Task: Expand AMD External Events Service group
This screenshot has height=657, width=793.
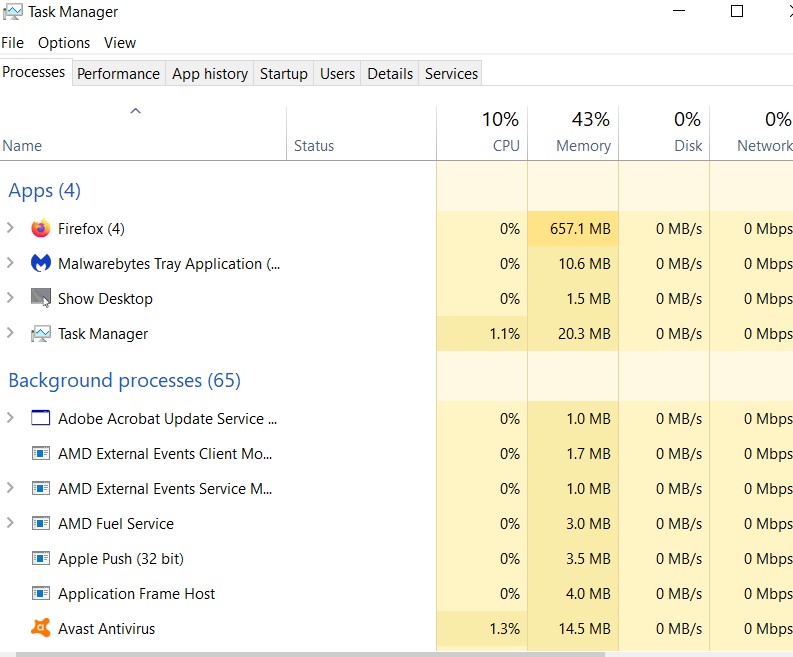Action: [x=10, y=488]
